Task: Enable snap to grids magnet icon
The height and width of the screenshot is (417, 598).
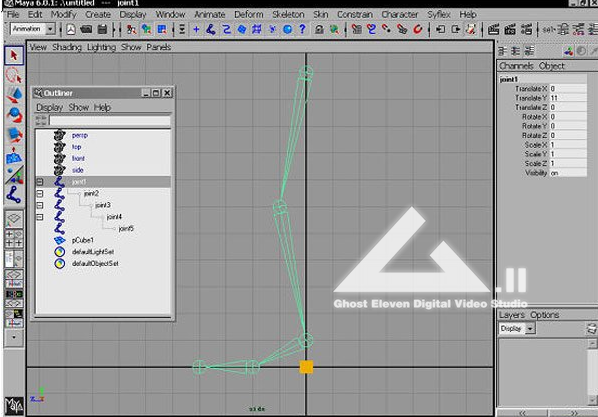Action: [357, 29]
